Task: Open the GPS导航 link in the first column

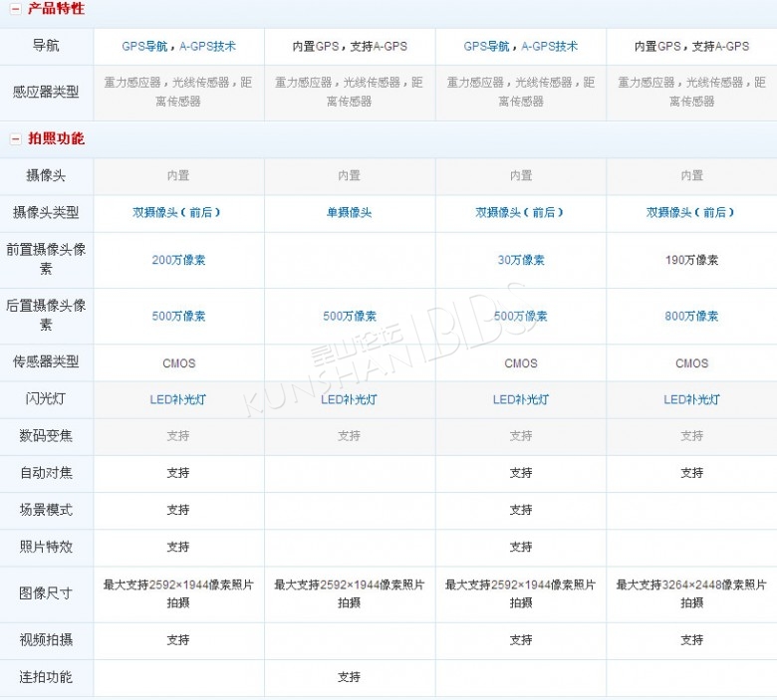Action: [x=144, y=47]
